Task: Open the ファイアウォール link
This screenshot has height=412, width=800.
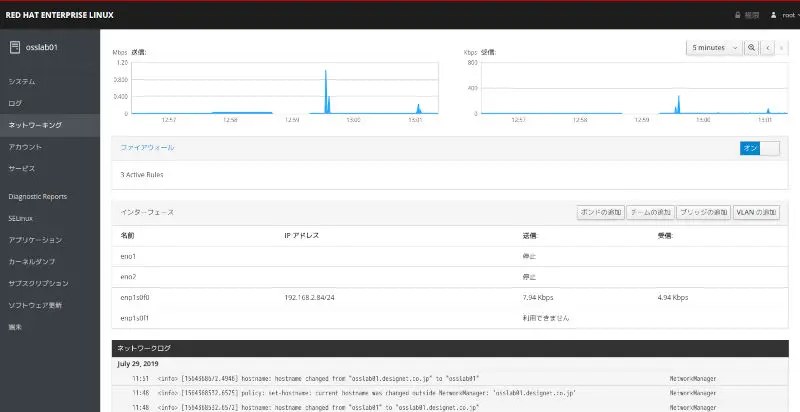Action: tap(147, 148)
